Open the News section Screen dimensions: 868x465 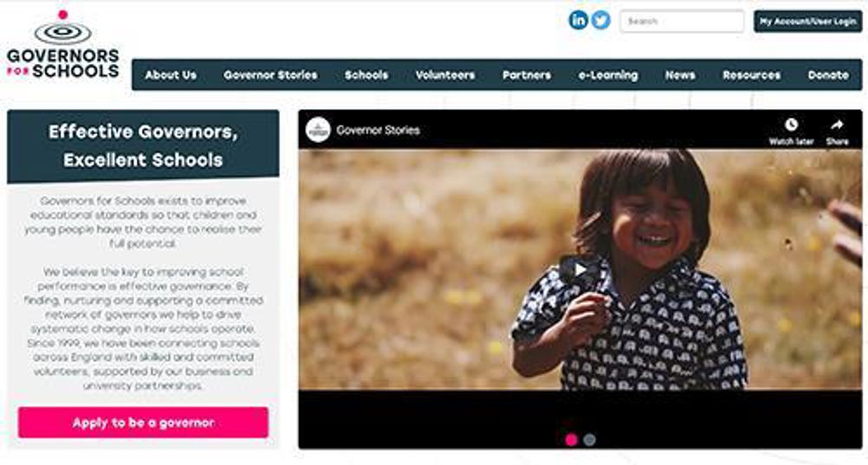point(680,74)
